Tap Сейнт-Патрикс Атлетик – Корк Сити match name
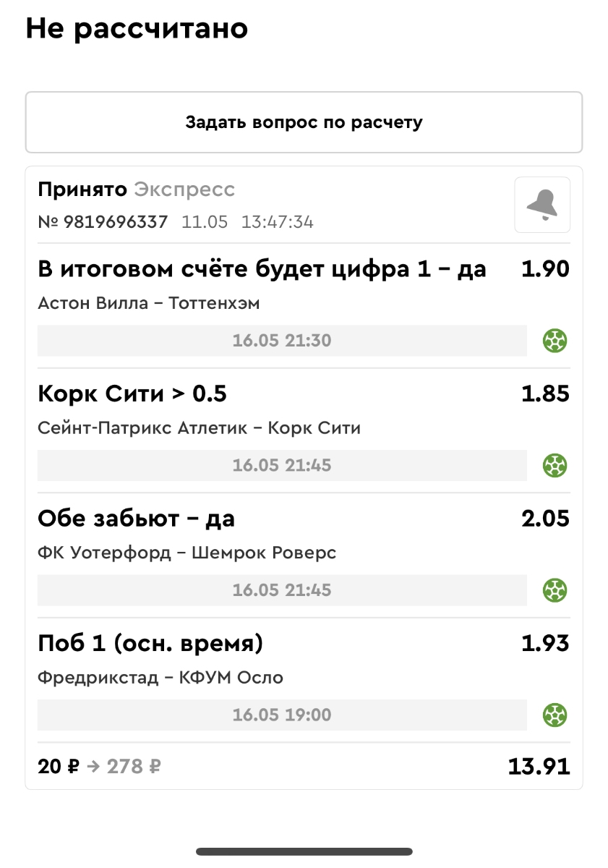The image size is (608, 868). click(199, 428)
